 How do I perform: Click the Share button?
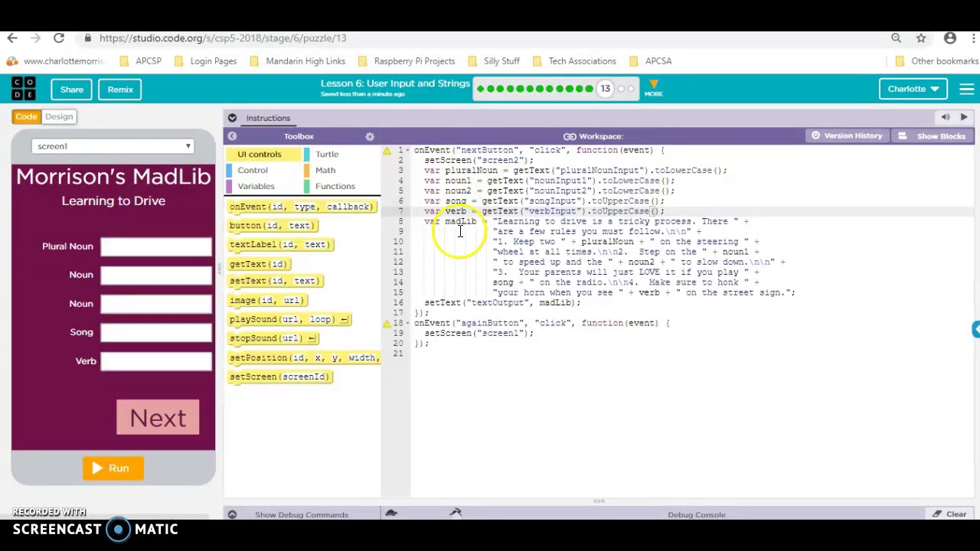tap(72, 90)
